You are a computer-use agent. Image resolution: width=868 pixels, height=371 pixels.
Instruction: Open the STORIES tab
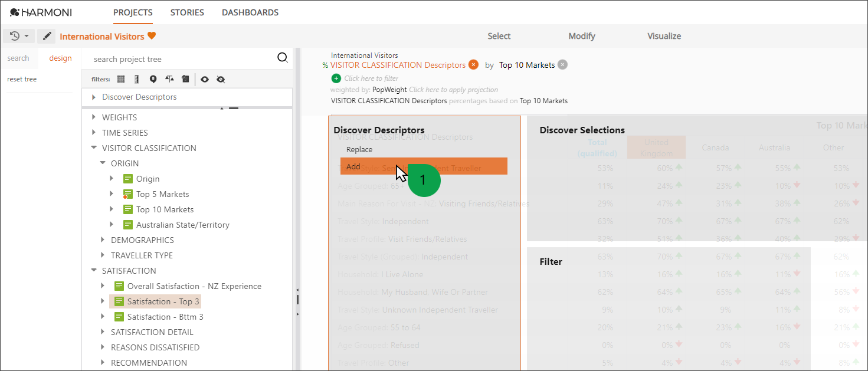point(187,12)
